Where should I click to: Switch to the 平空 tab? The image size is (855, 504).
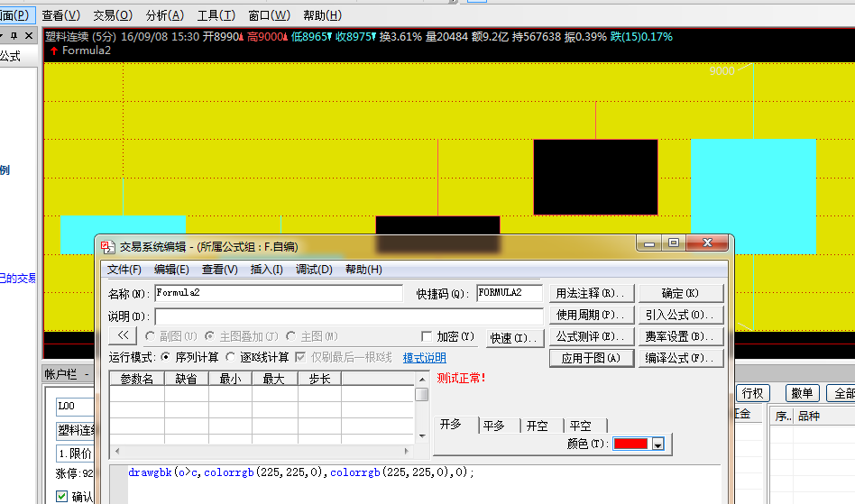(x=580, y=426)
